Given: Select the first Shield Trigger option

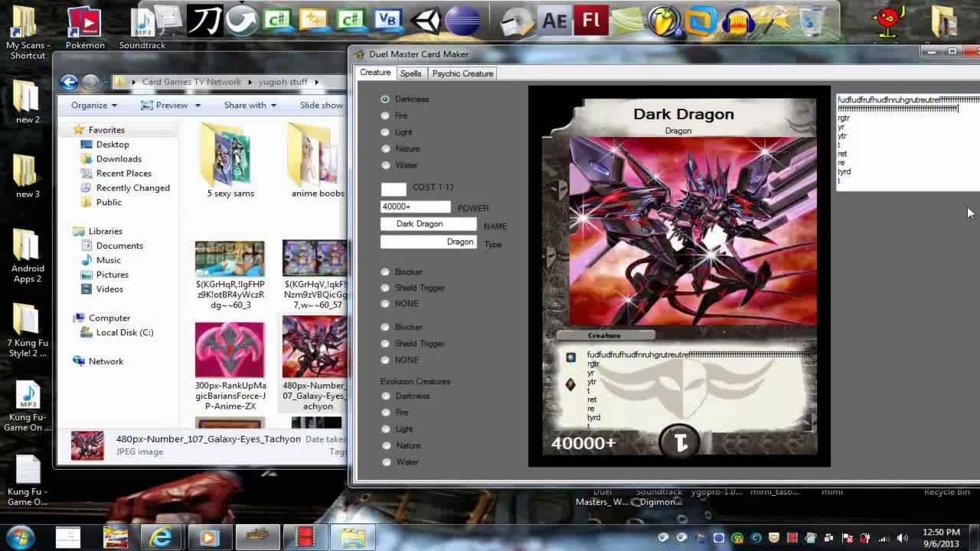Looking at the screenshot, I should point(385,288).
